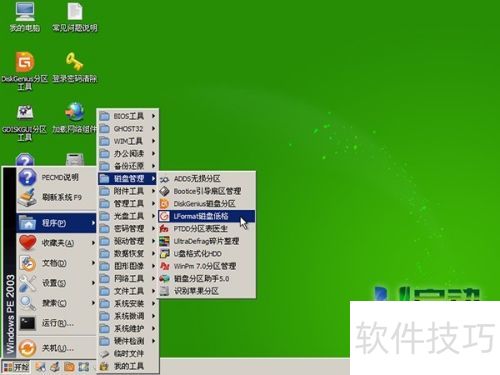This screenshot has height=375, width=500.
Task: Click the 开始 start button
Action: pyautogui.click(x=16, y=367)
